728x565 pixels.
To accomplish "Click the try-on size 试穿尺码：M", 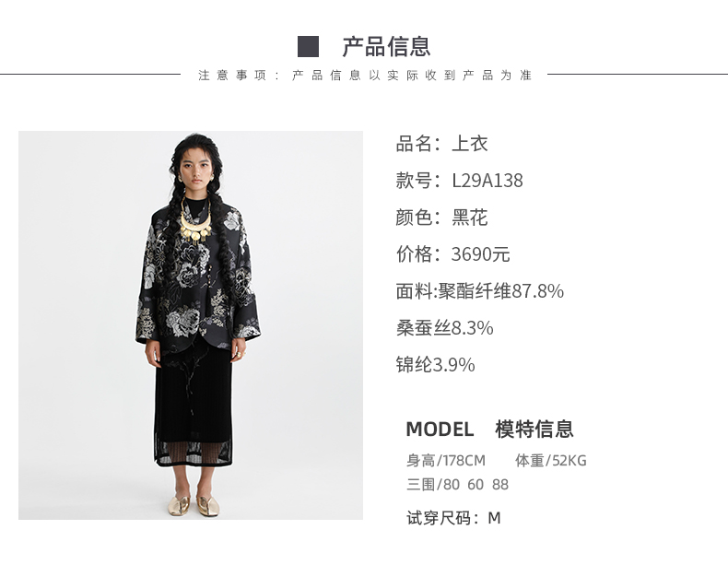I will click(x=453, y=518).
